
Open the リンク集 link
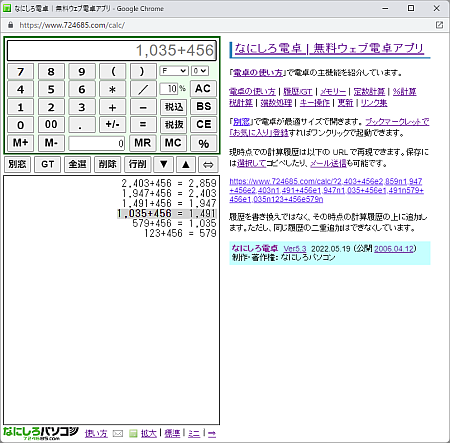[x=374, y=103]
